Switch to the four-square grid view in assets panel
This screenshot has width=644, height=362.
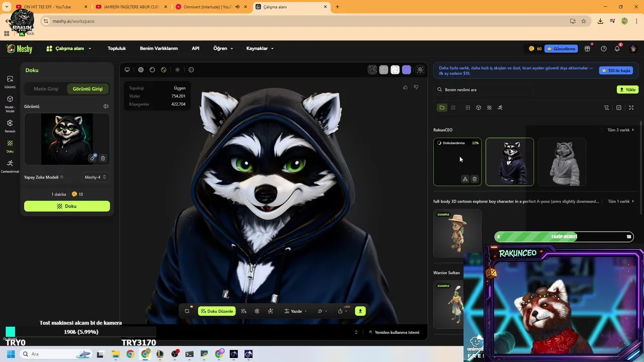point(453,108)
